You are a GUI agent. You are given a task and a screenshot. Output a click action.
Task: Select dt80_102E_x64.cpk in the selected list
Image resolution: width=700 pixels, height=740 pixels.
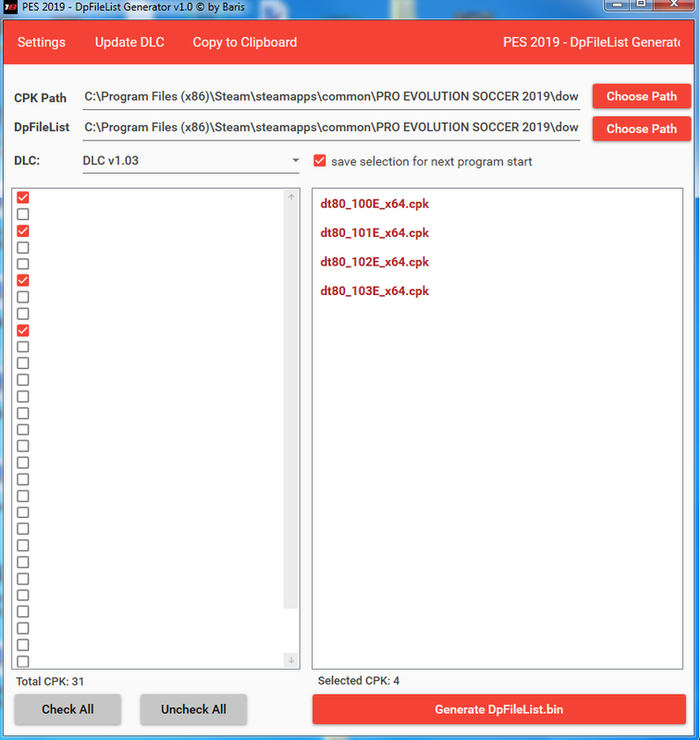(x=375, y=262)
